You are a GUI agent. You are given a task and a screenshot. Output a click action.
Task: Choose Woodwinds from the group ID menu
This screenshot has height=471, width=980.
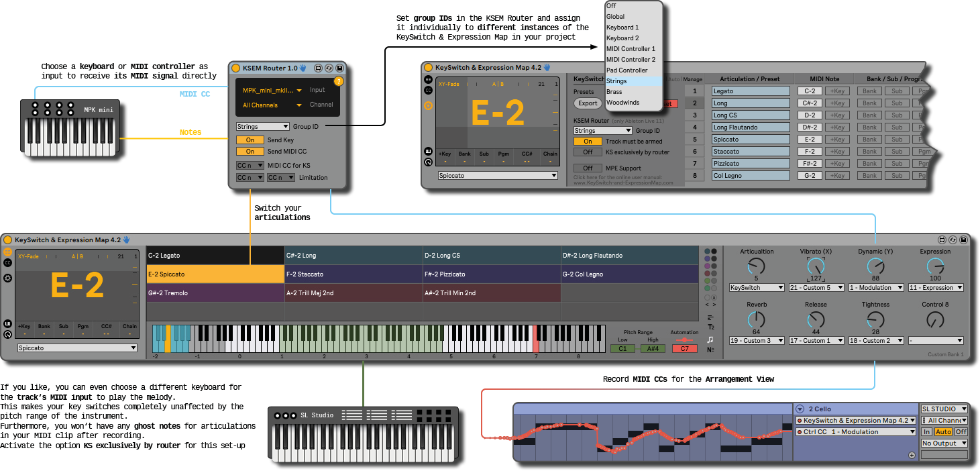622,102
